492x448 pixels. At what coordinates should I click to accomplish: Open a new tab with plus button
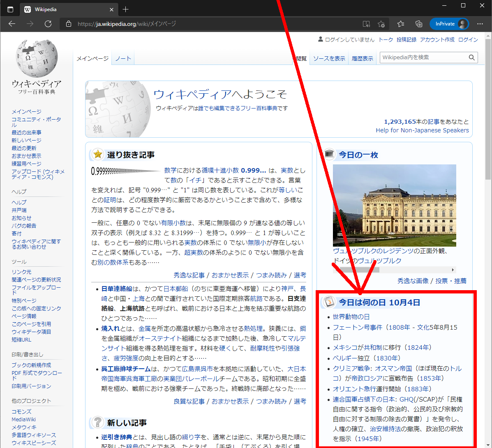(125, 9)
